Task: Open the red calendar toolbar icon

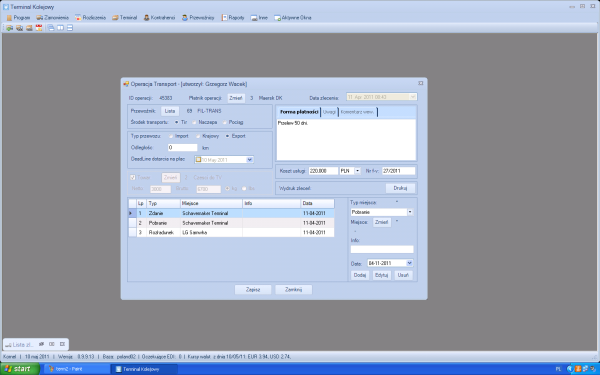Action: 39,28
